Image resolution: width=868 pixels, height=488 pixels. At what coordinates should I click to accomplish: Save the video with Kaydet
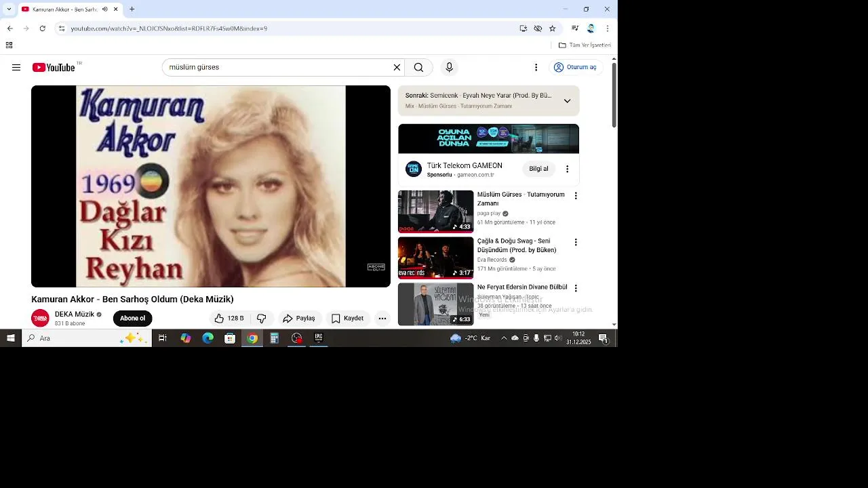point(347,319)
